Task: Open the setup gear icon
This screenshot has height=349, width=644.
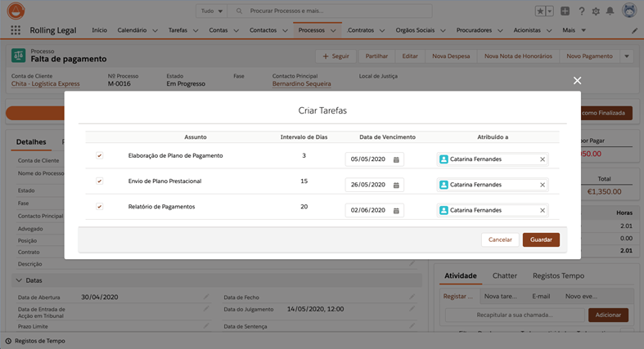Action: [x=596, y=11]
